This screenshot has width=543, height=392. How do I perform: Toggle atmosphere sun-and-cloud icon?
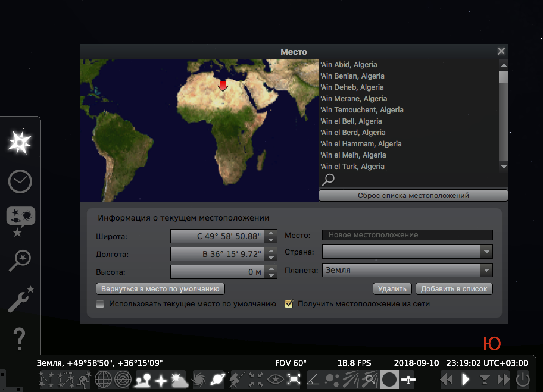tap(179, 380)
